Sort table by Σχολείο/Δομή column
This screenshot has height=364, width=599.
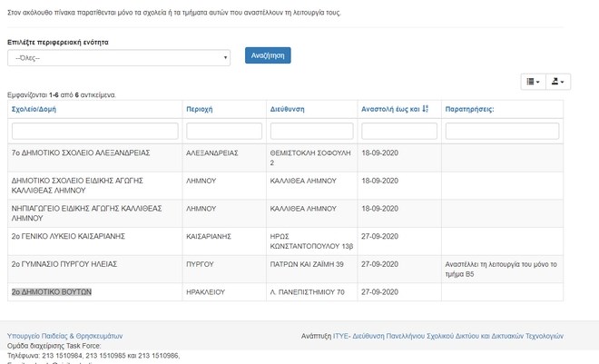pos(34,109)
